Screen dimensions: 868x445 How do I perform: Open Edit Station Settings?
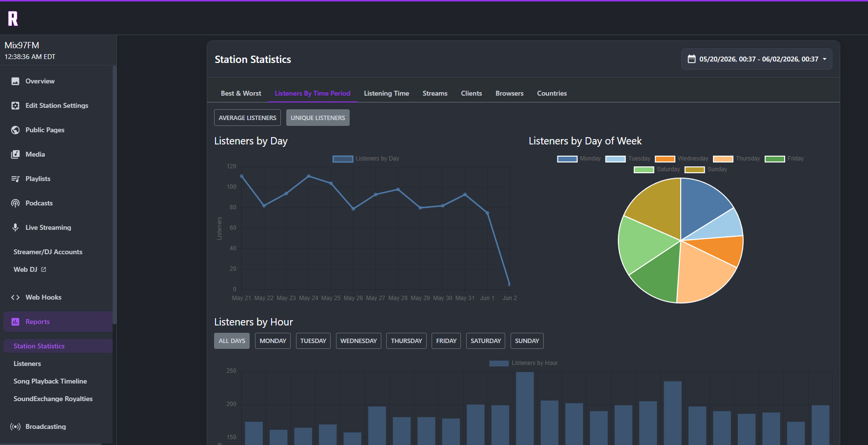tap(58, 105)
